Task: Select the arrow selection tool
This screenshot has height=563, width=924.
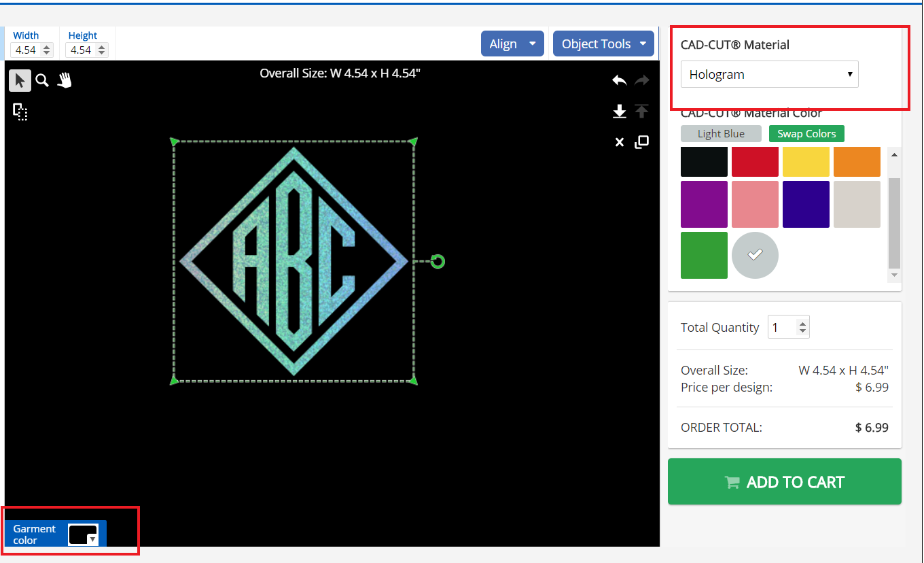Action: coord(19,80)
